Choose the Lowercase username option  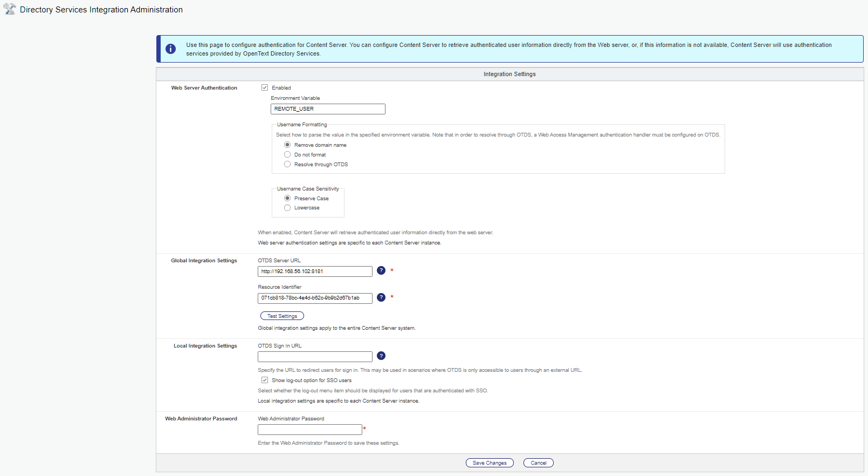pyautogui.click(x=287, y=208)
